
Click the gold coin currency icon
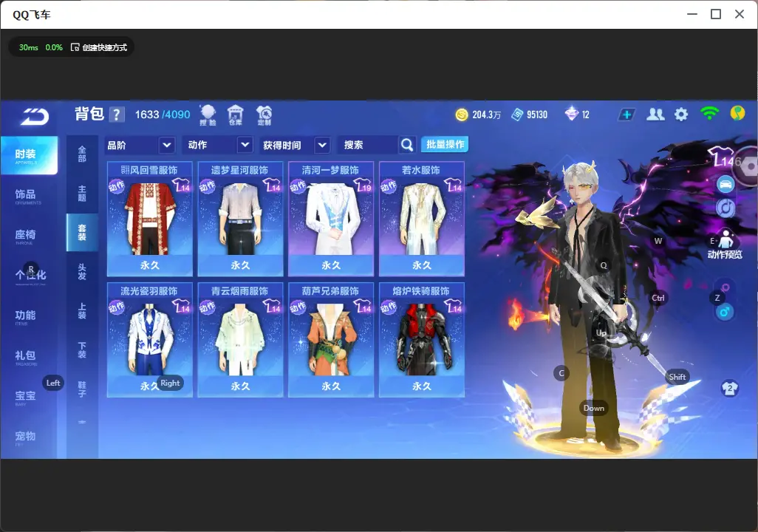[x=462, y=115]
